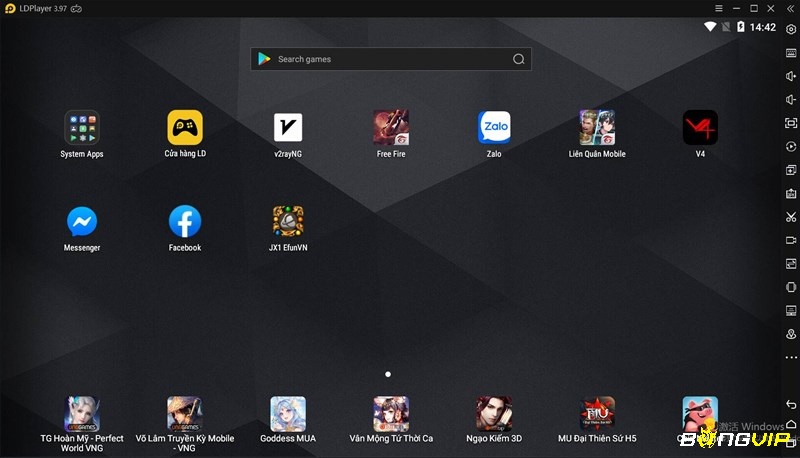This screenshot has width=800, height=458.
Task: Open the operation recorder in sidebar
Action: pyautogui.click(x=791, y=146)
